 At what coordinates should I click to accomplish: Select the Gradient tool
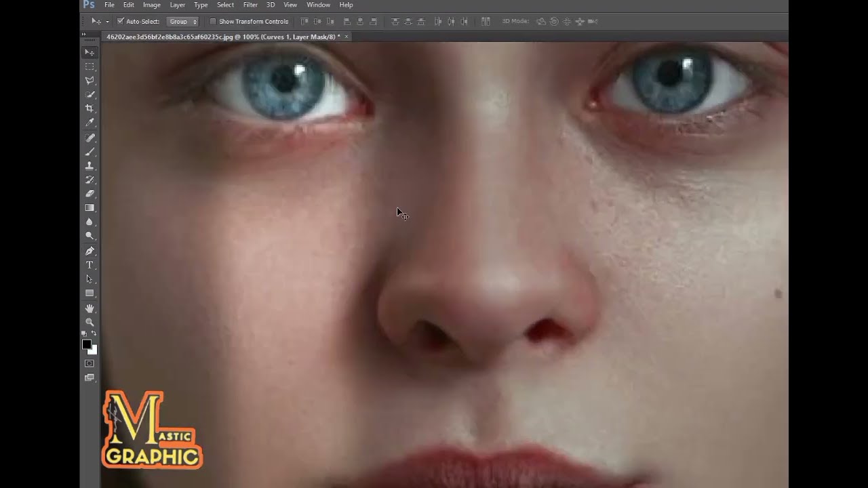coord(90,208)
